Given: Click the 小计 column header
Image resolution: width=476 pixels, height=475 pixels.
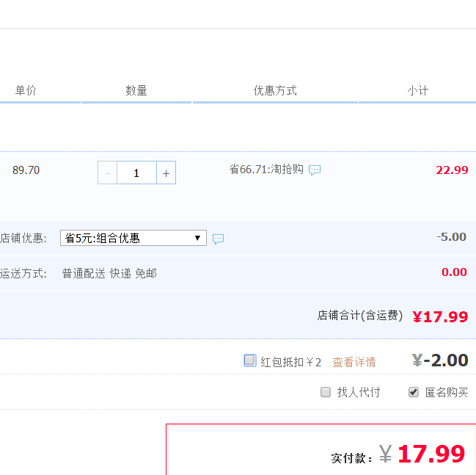Looking at the screenshot, I should pos(418,90).
